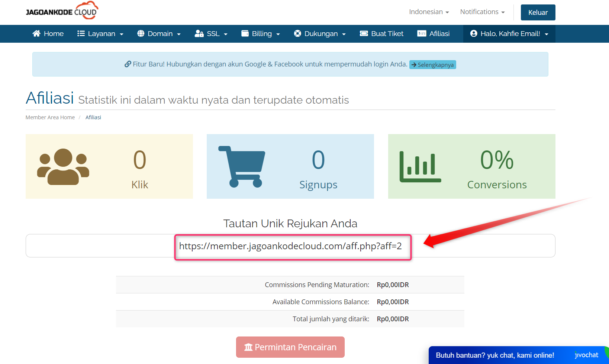
Task: Click the bar chart icon in Conversions card
Action: (x=420, y=166)
